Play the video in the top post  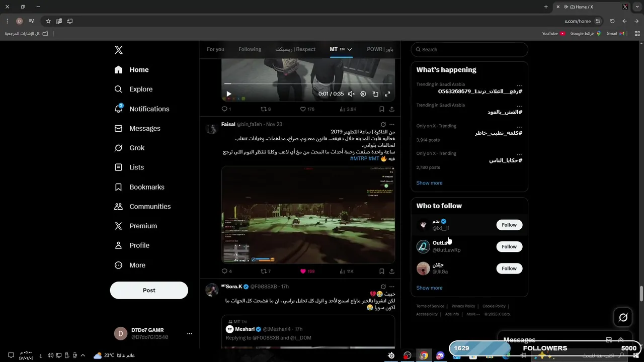coord(229,94)
